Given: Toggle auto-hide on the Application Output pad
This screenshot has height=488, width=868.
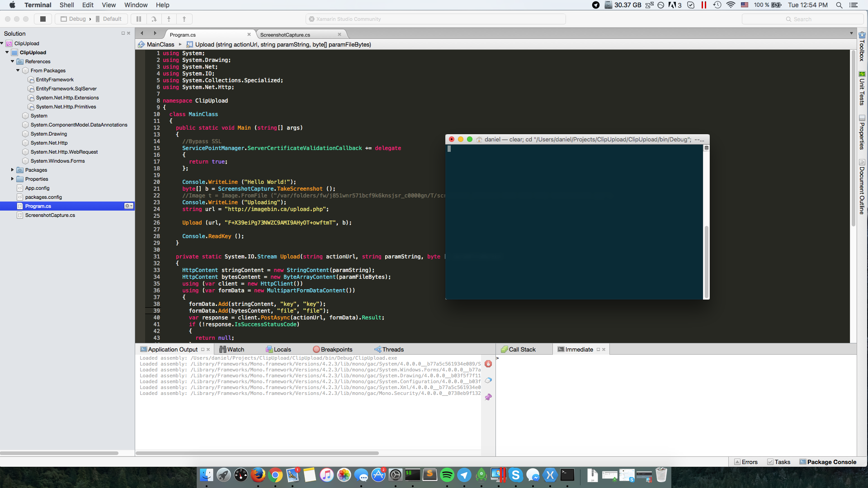Looking at the screenshot, I should point(203,350).
